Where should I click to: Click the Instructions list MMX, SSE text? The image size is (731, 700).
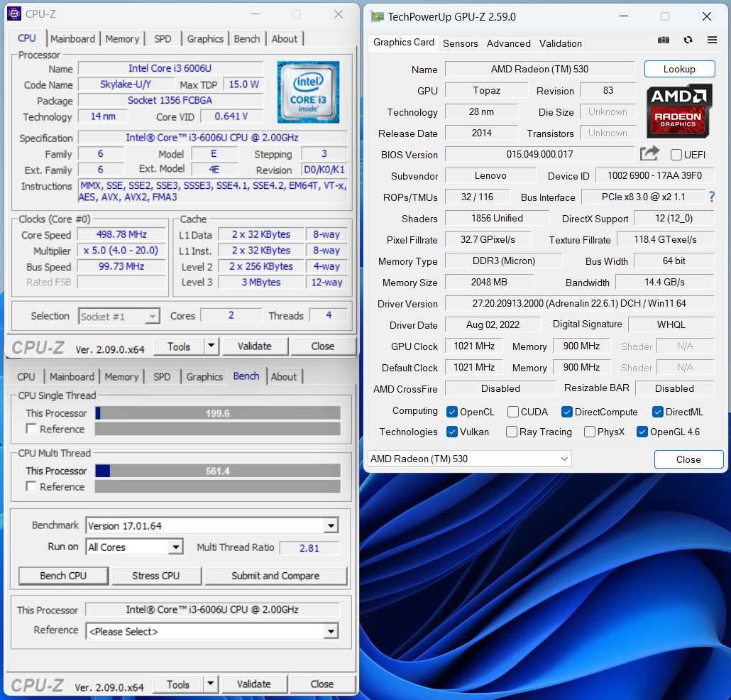[x=213, y=191]
